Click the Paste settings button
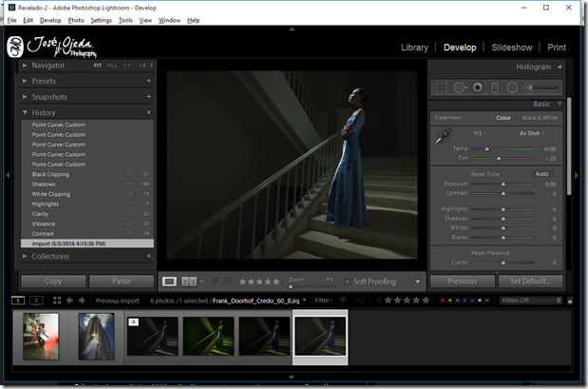Screen dimensions: 588x389 point(122,282)
